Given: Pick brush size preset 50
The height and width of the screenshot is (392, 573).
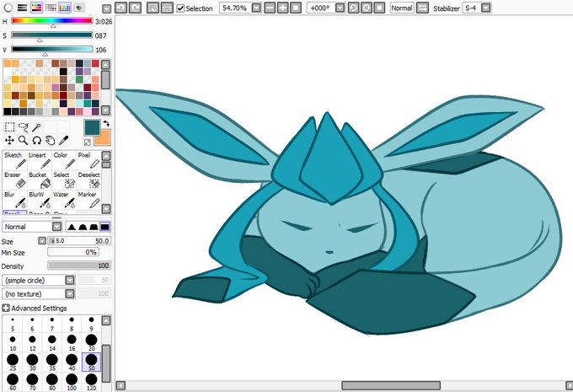Looking at the screenshot, I should [91, 362].
